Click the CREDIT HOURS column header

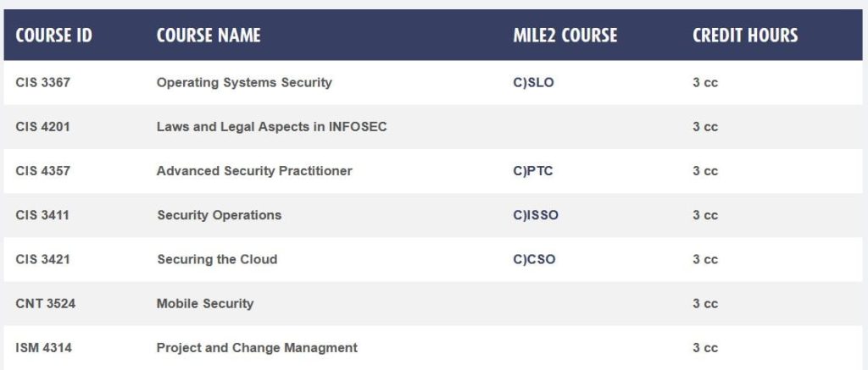(x=745, y=36)
